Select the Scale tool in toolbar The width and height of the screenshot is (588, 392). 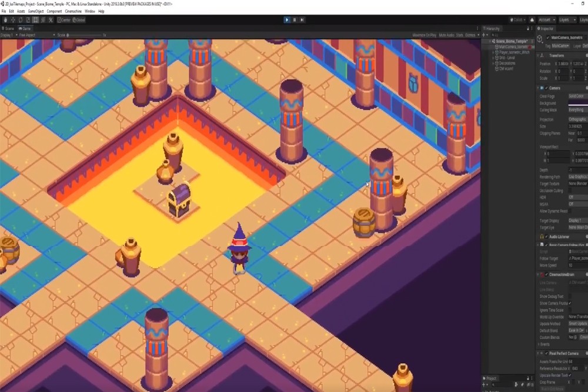[28, 20]
